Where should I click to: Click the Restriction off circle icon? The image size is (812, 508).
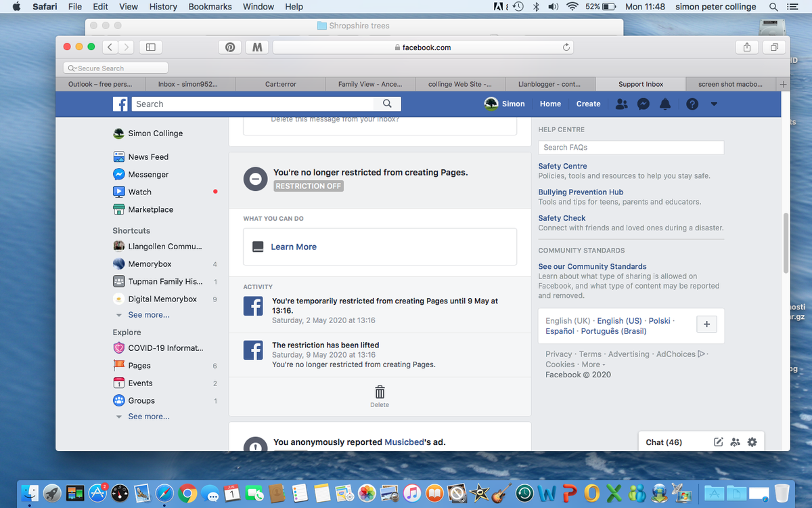[x=255, y=179]
